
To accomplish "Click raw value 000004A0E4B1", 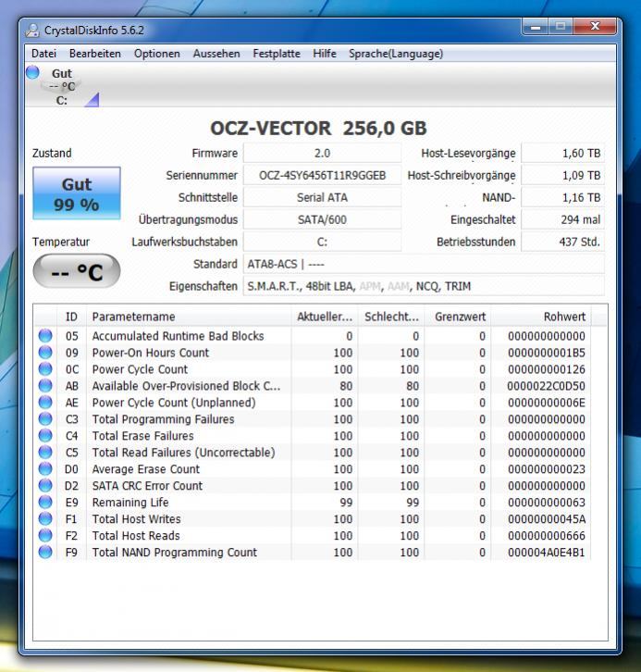I will 547,553.
